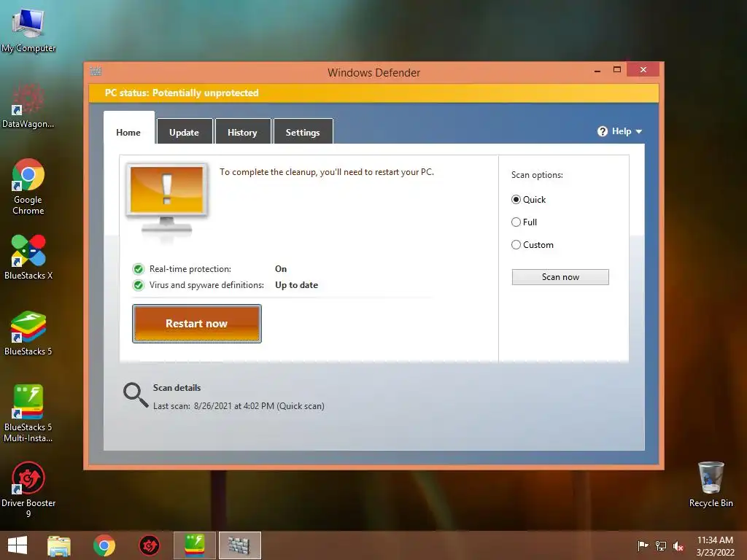Click Windows Defender taskbar button
This screenshot has height=560, width=747.
coord(239,545)
